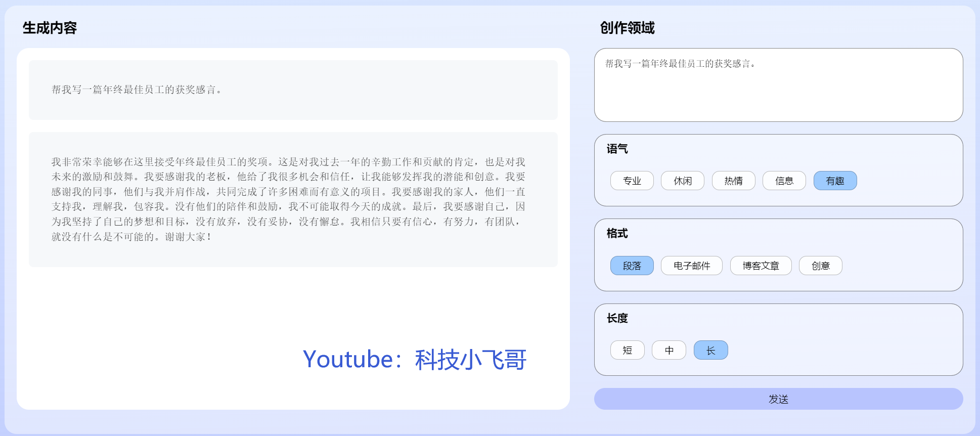Screen dimensions: 980x436
Task: Pick the 博客文章 format option
Action: 761,266
